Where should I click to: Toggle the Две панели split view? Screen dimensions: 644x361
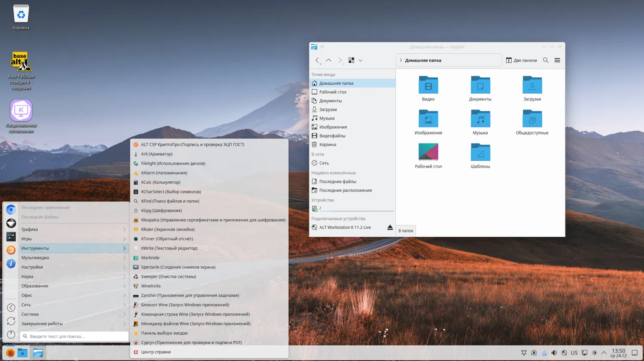click(521, 61)
